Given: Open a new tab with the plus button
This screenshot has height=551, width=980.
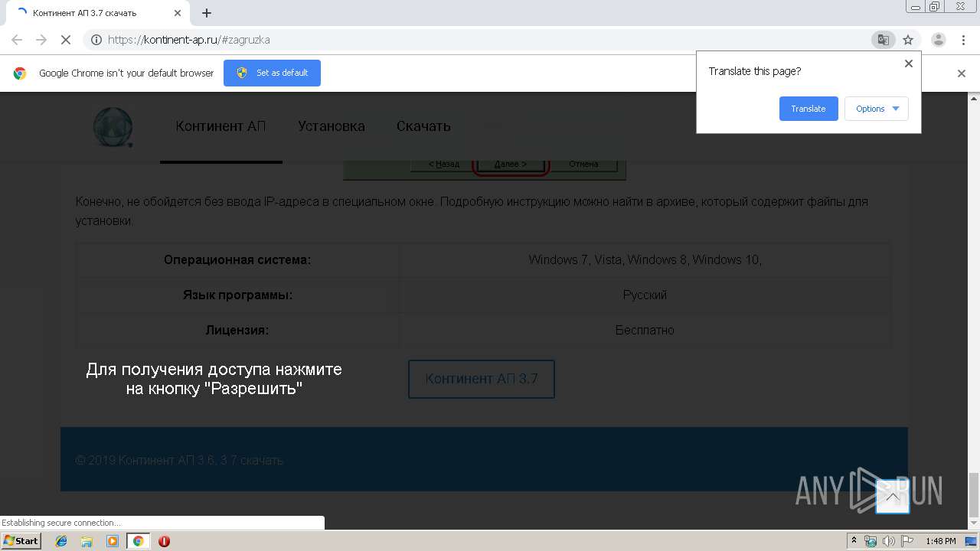Looking at the screenshot, I should (x=207, y=13).
